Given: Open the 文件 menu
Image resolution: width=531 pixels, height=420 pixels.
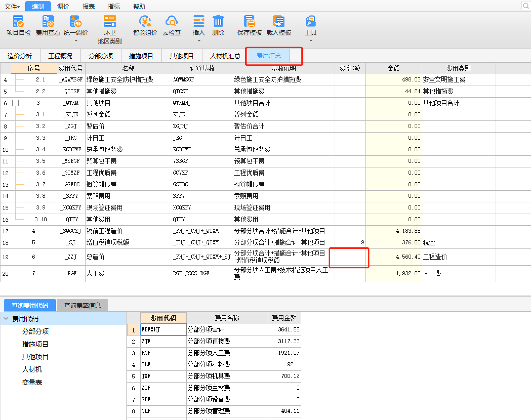Looking at the screenshot, I should click(x=12, y=6).
